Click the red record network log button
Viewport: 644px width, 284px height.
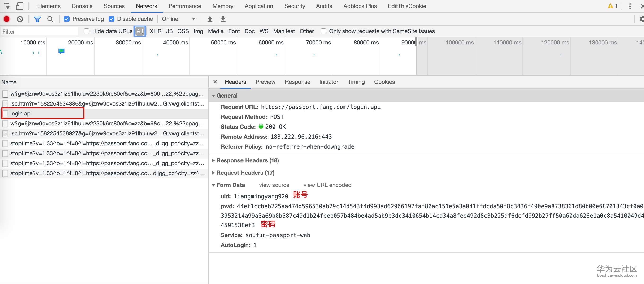pyautogui.click(x=7, y=19)
